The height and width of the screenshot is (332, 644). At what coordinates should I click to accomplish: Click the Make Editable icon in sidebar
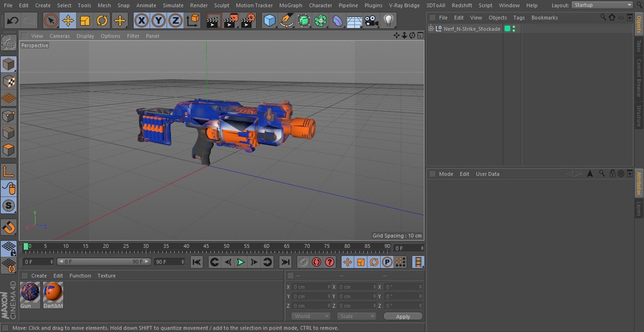click(x=9, y=42)
